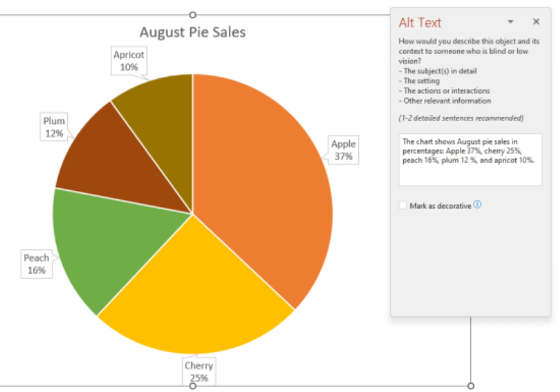Click the info icon beside Mark as decorative
This screenshot has width=560, height=392.
pyautogui.click(x=477, y=205)
